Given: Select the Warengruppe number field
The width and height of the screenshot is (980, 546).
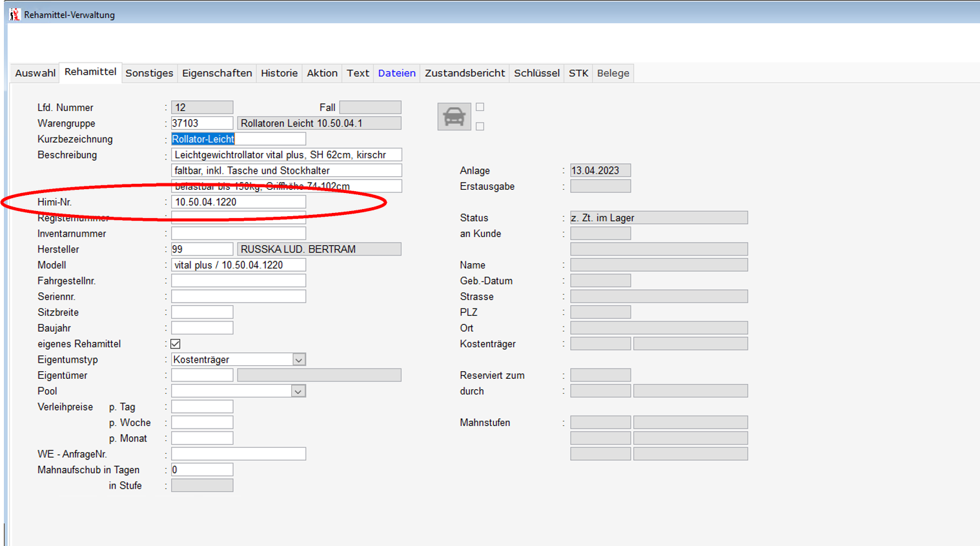Looking at the screenshot, I should click(x=201, y=123).
